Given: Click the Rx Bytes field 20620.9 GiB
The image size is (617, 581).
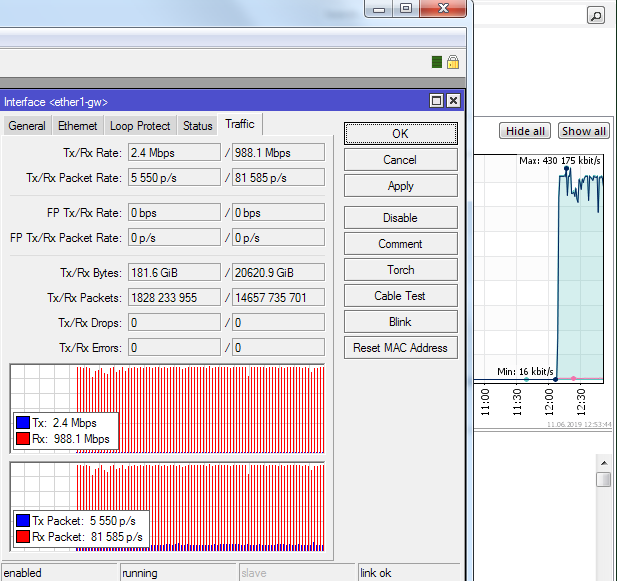Looking at the screenshot, I should pyautogui.click(x=278, y=272).
